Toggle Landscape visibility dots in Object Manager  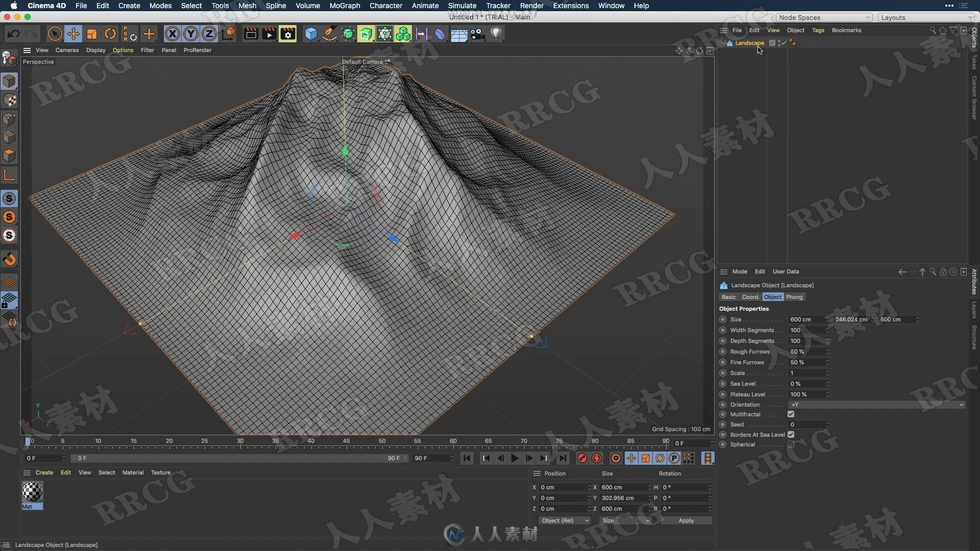779,43
